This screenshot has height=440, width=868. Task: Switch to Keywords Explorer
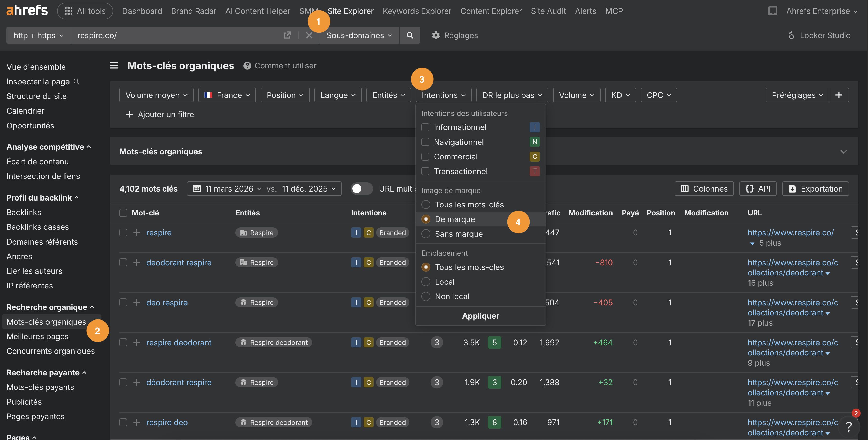point(417,11)
